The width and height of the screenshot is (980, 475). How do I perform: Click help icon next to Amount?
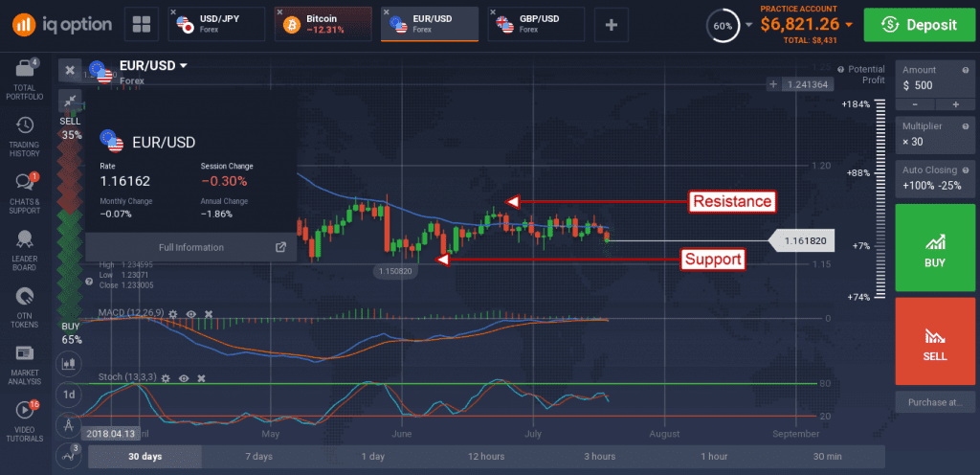pos(966,70)
